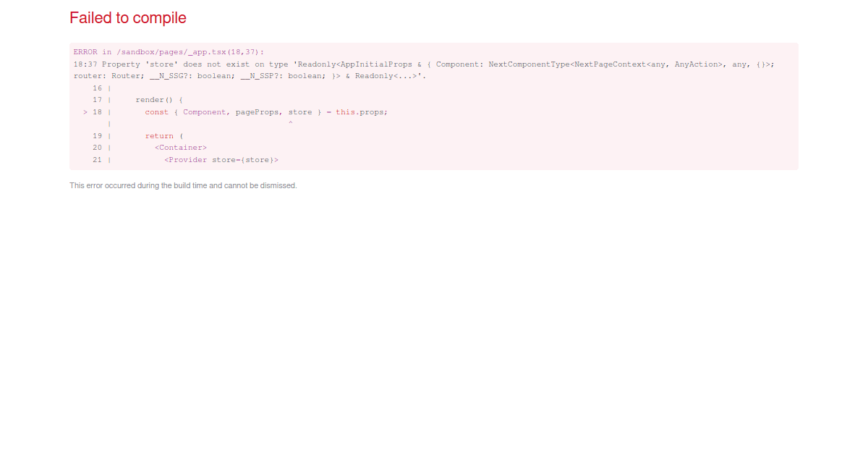Image resolution: width=868 pixels, height=456 pixels.
Task: Click the 'Failed to compile' heading
Action: (x=127, y=17)
